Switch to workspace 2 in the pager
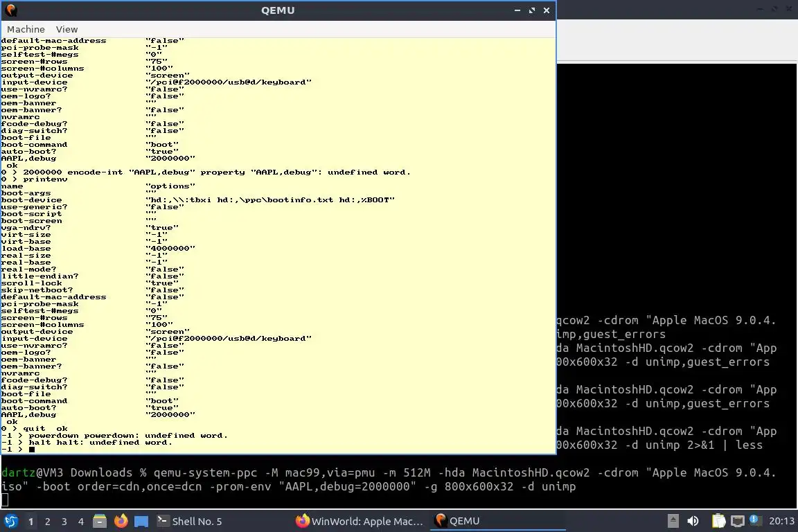This screenshot has height=532, width=798. (x=47, y=522)
